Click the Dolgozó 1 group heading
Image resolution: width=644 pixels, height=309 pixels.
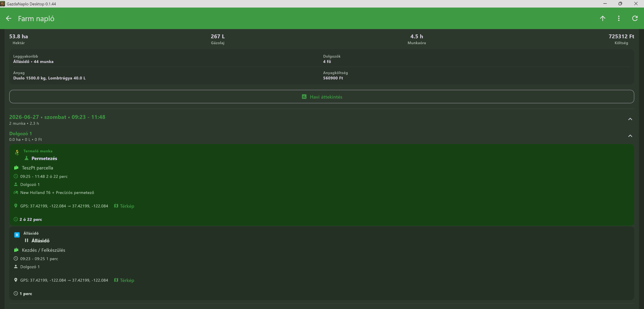coord(20,134)
